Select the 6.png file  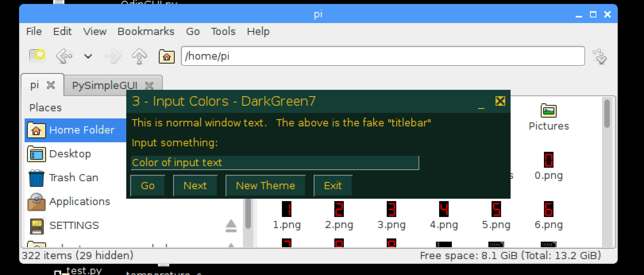point(549,215)
